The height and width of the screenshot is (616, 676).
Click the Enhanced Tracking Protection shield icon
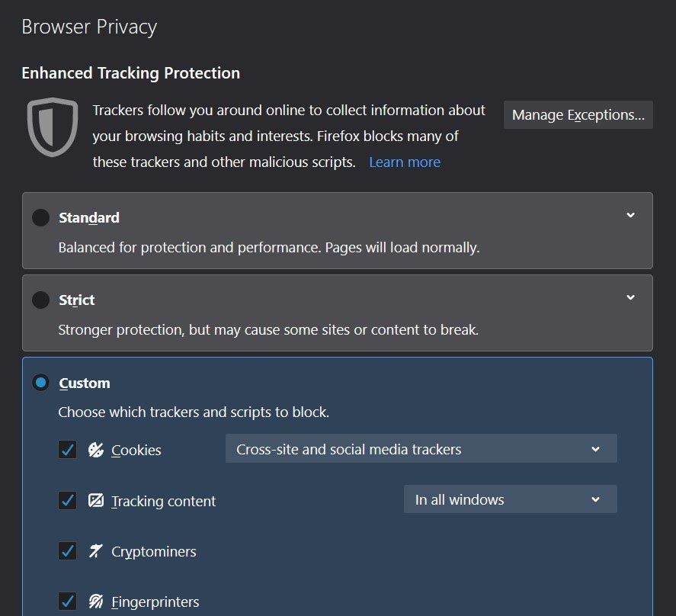coord(53,127)
